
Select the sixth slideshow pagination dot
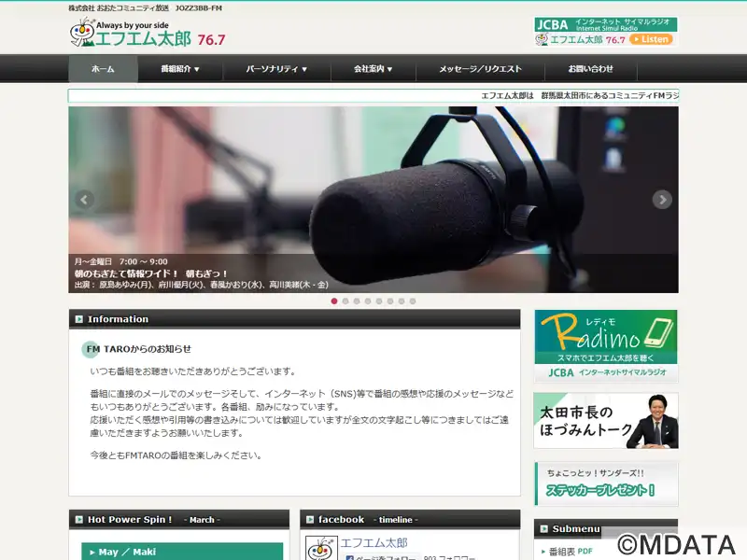coord(390,301)
